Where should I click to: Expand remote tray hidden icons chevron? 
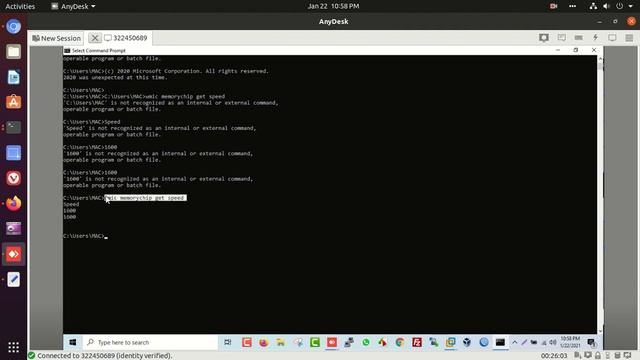[x=515, y=342]
